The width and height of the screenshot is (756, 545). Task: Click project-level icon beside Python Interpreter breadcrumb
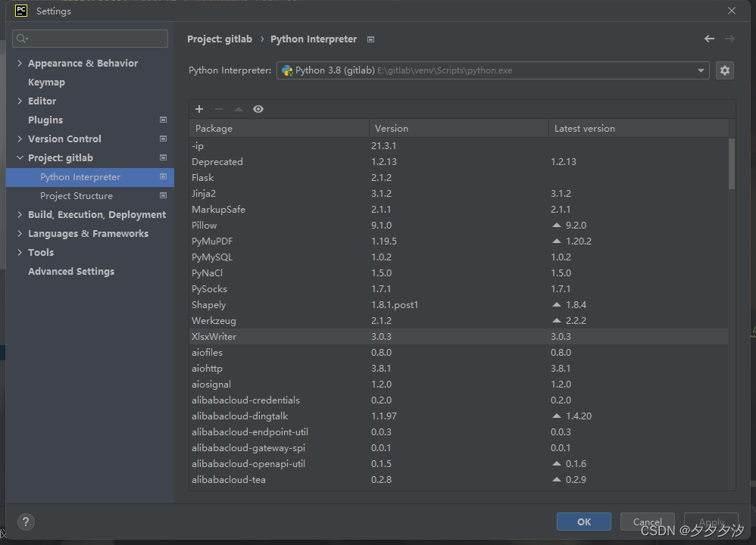point(370,39)
